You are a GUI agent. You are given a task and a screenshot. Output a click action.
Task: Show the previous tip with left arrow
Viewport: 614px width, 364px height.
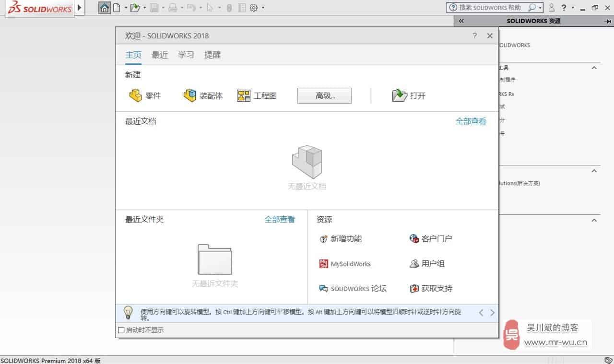481,312
